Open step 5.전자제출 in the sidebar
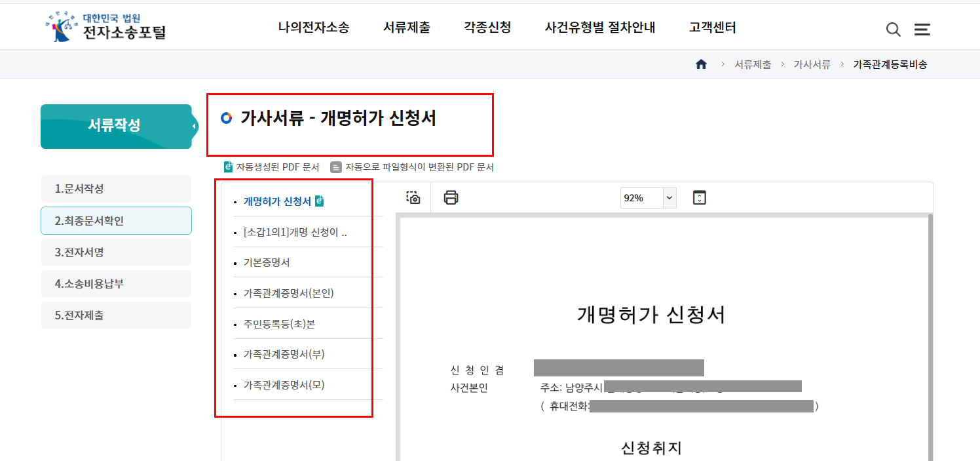 click(x=116, y=315)
